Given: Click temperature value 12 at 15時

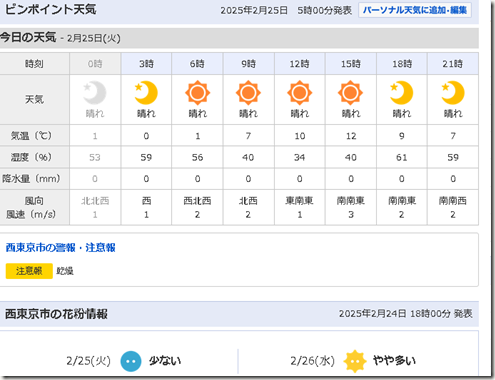Looking at the screenshot, I should tap(351, 136).
